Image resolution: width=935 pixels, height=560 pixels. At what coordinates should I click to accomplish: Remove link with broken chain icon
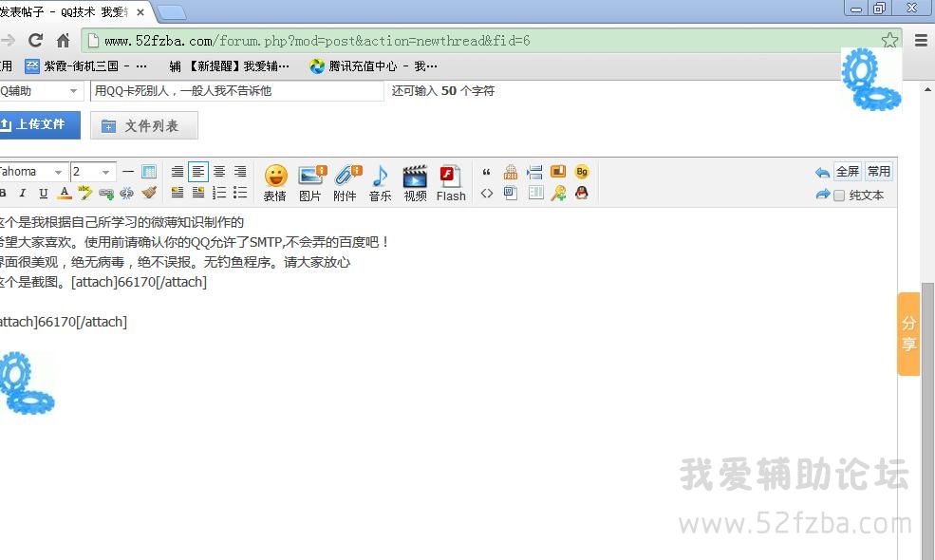[x=127, y=193]
